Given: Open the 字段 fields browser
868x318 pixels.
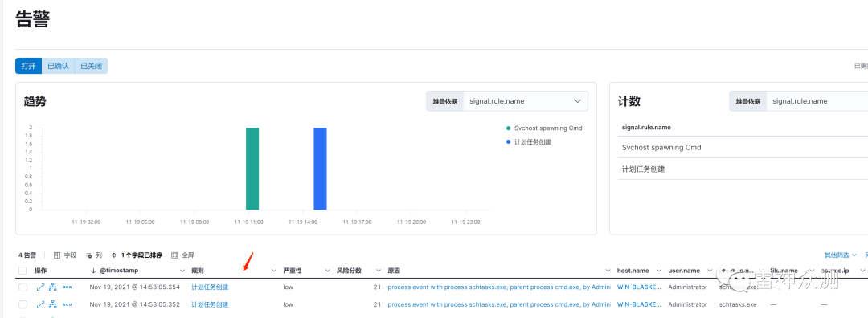Looking at the screenshot, I should point(65,255).
